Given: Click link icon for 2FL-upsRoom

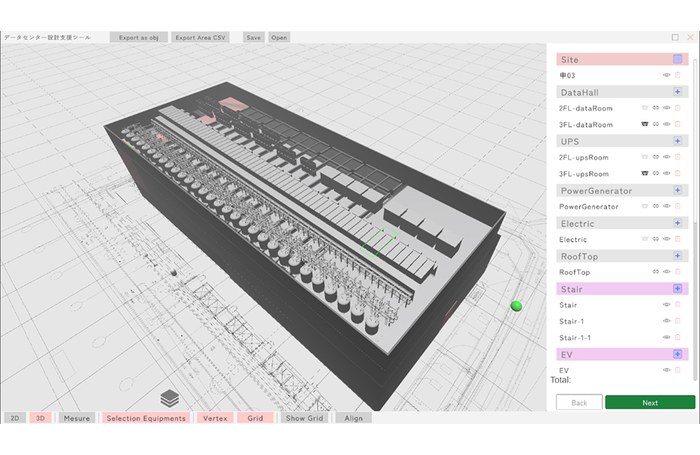Looking at the screenshot, I should pos(656,157).
